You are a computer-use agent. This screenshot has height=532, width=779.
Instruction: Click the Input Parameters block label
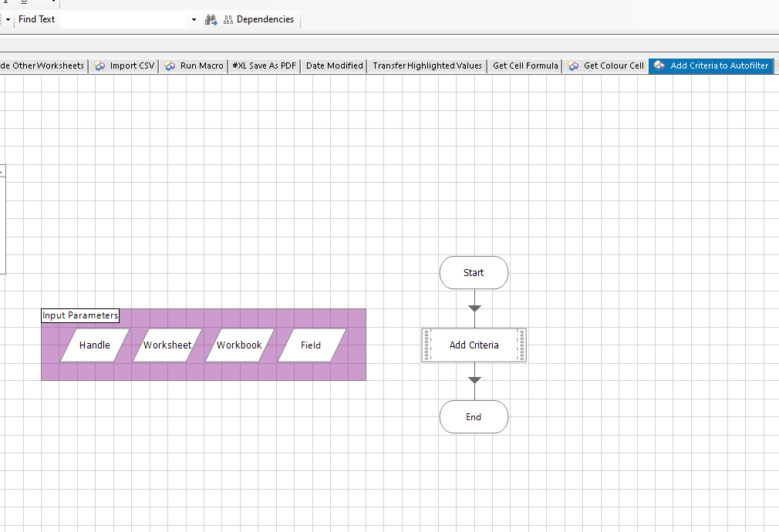click(80, 315)
